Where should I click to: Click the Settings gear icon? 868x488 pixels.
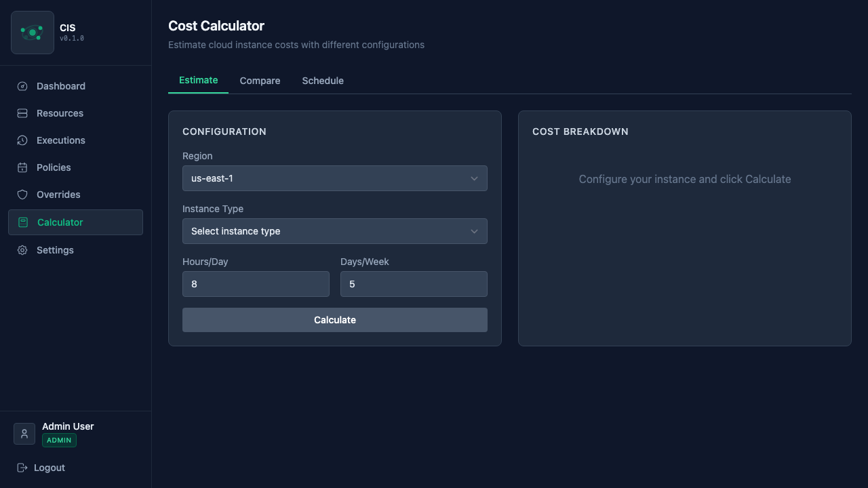pyautogui.click(x=22, y=250)
